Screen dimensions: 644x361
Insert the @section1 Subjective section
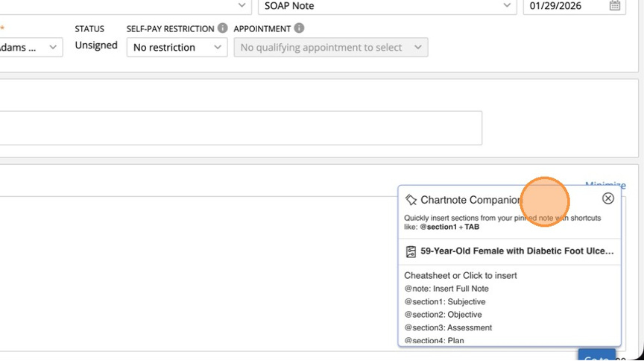coord(445,302)
